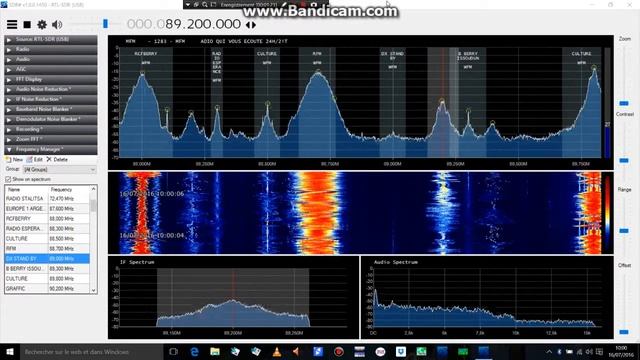Screen dimensions: 640x360
Task: Select the EUROPE 1 ARGE row
Action: pyautogui.click(x=47, y=209)
